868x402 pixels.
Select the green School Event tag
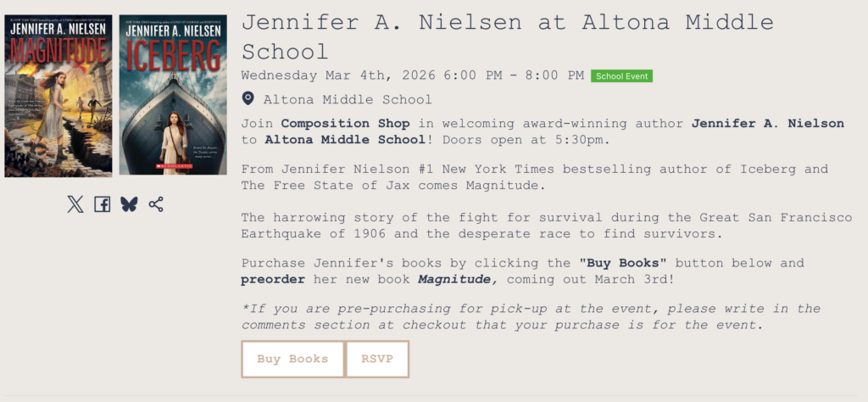(x=622, y=76)
